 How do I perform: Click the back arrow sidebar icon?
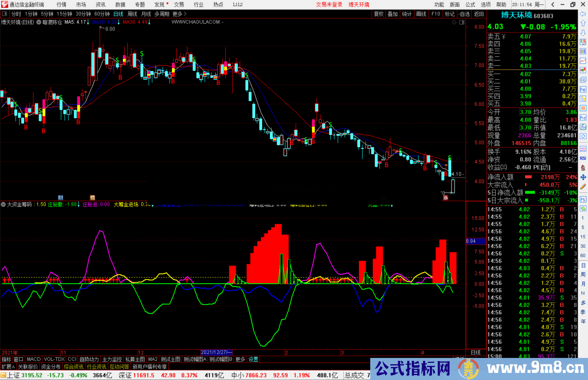click(x=583, y=14)
